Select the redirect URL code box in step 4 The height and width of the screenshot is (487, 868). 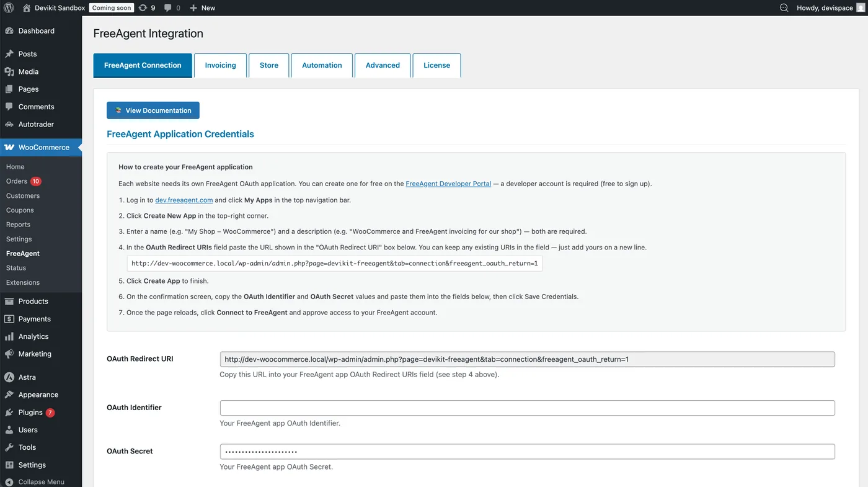(x=335, y=264)
